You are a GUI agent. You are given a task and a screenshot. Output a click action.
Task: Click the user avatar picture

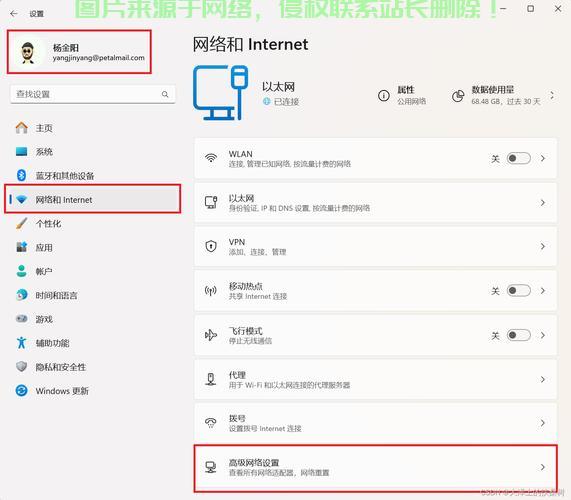coord(27,52)
